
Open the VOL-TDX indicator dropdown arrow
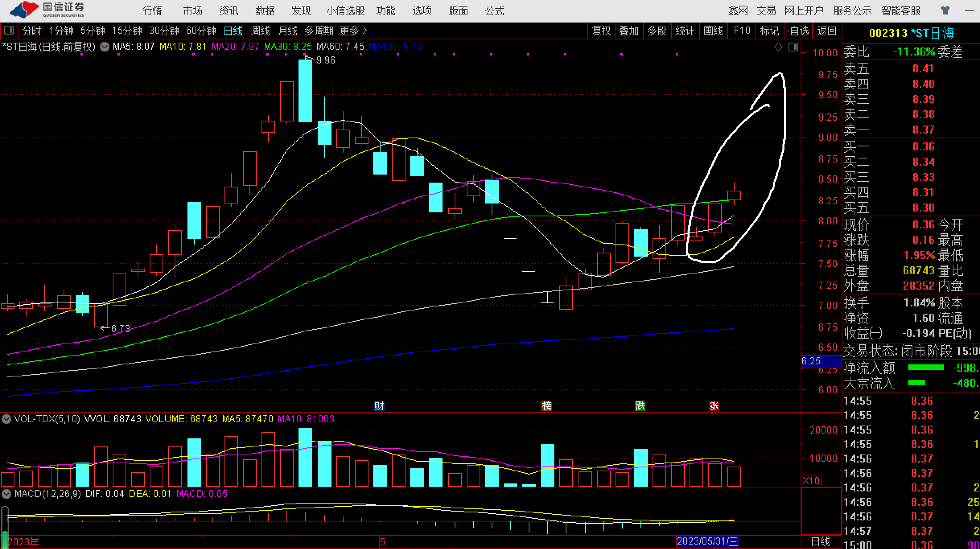click(6, 419)
